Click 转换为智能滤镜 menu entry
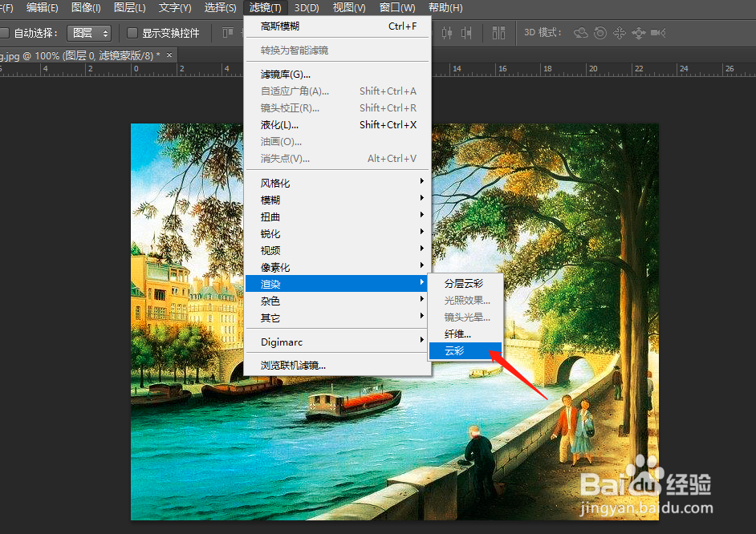 click(x=337, y=50)
